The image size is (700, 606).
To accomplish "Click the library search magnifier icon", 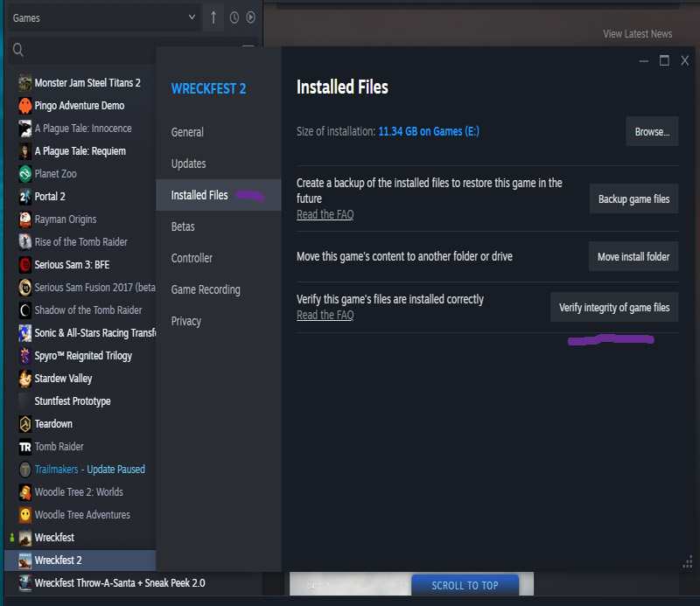I will [17, 50].
